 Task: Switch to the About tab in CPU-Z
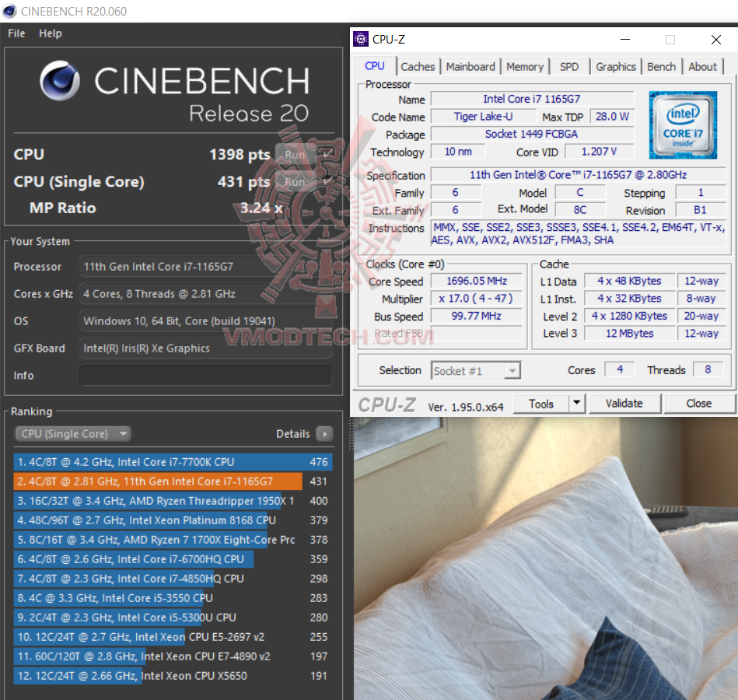click(x=703, y=67)
